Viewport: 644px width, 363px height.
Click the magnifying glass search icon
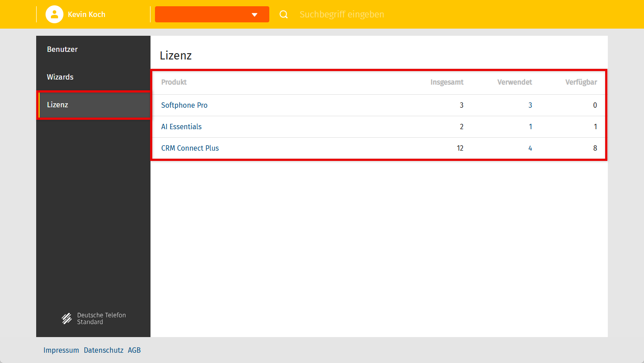point(284,14)
